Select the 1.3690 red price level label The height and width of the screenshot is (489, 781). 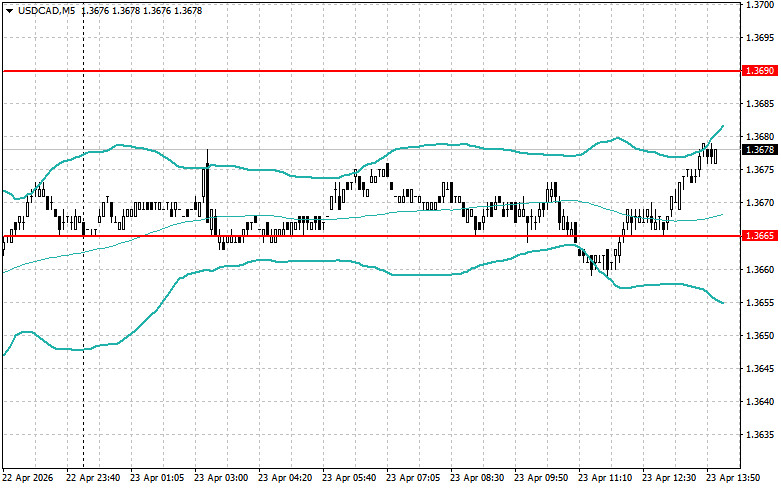760,71
